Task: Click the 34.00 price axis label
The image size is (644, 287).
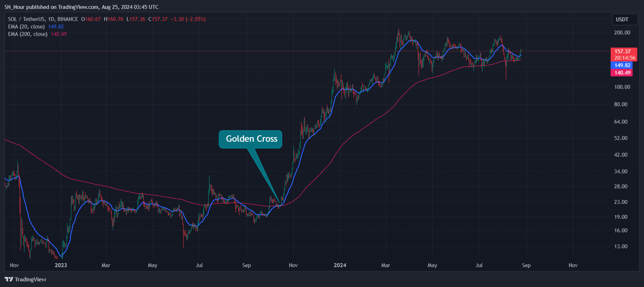Action: [621, 172]
